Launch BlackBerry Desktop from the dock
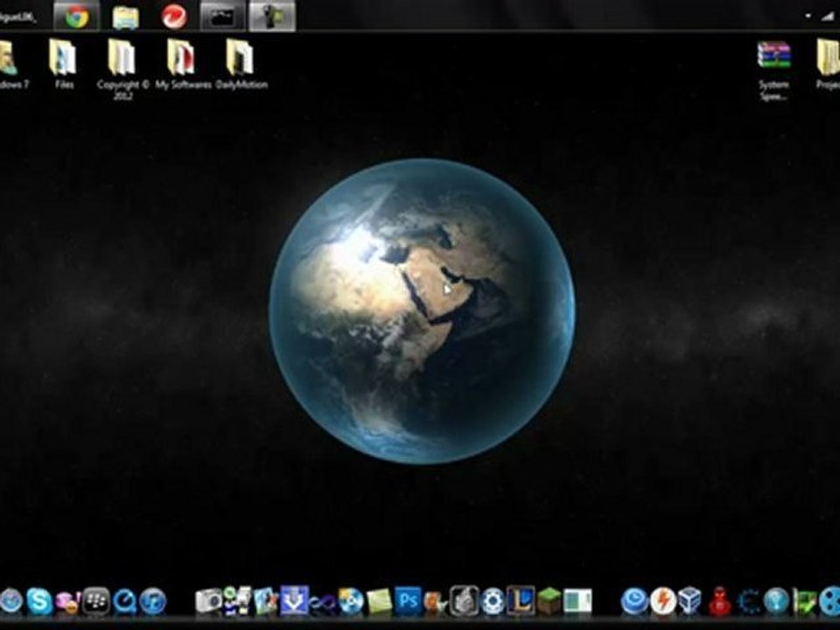This screenshot has height=630, width=840. click(96, 601)
